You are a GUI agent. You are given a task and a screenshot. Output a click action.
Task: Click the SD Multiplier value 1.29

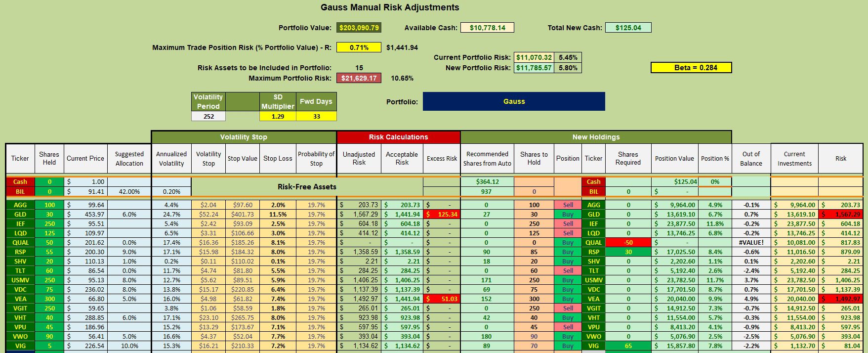[x=278, y=116]
